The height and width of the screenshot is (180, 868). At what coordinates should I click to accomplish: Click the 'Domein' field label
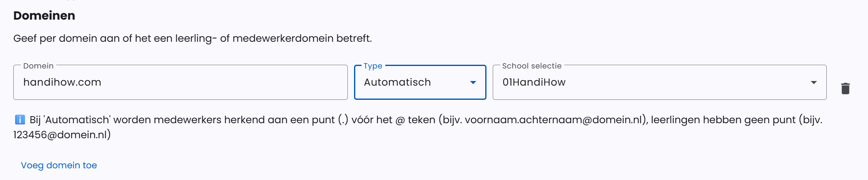[x=38, y=66]
